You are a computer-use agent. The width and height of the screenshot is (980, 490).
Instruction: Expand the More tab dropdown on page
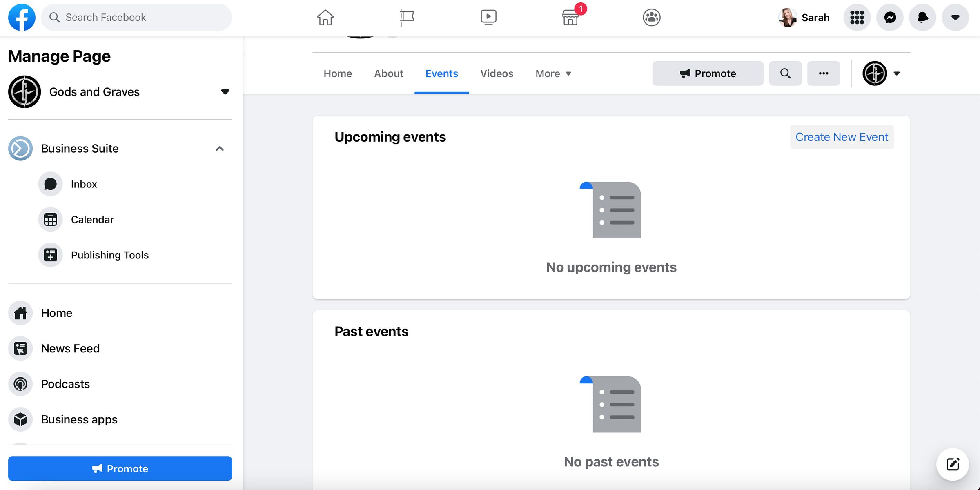(x=553, y=73)
